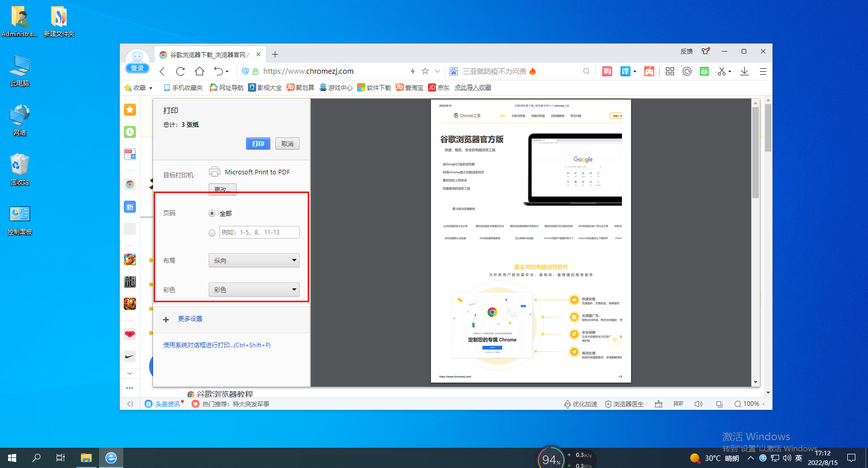The width and height of the screenshot is (868, 468).
Task: Open 优化加速 in status bar
Action: click(581, 404)
